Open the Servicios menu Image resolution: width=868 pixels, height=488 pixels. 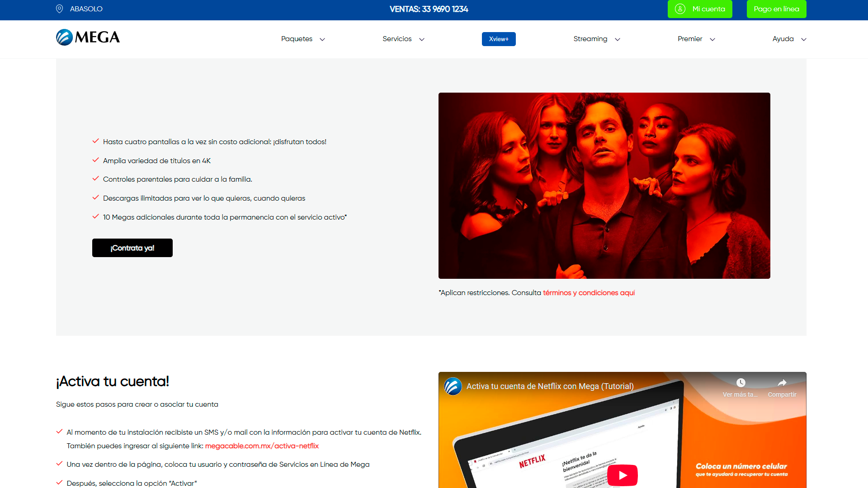click(x=397, y=39)
